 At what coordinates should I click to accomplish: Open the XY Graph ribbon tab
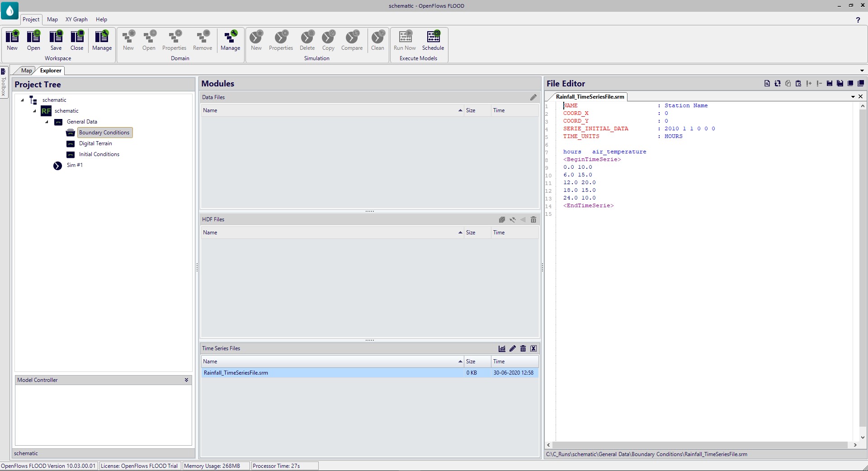[x=76, y=19]
